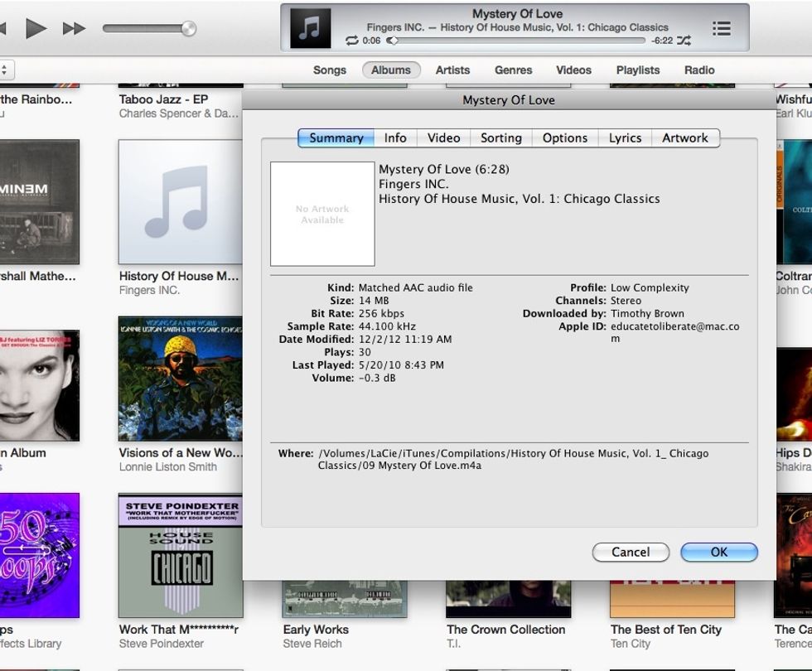The image size is (812, 671).
Task: Select the Songs view
Action: [x=329, y=70]
